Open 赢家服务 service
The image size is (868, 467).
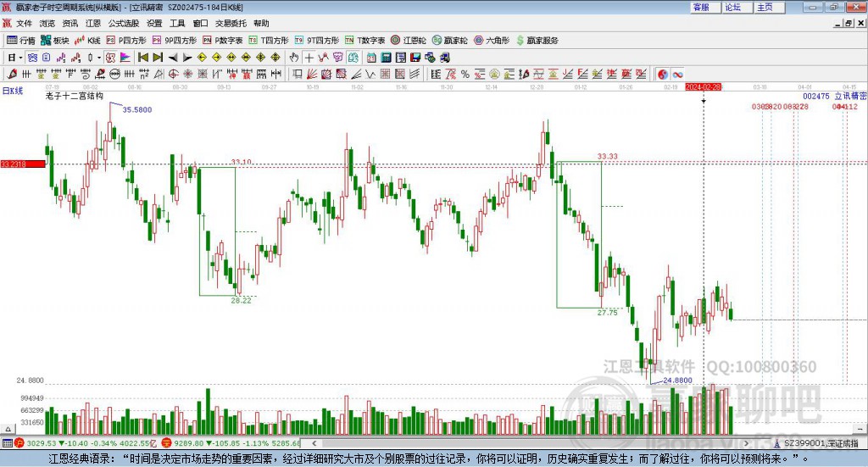537,41
